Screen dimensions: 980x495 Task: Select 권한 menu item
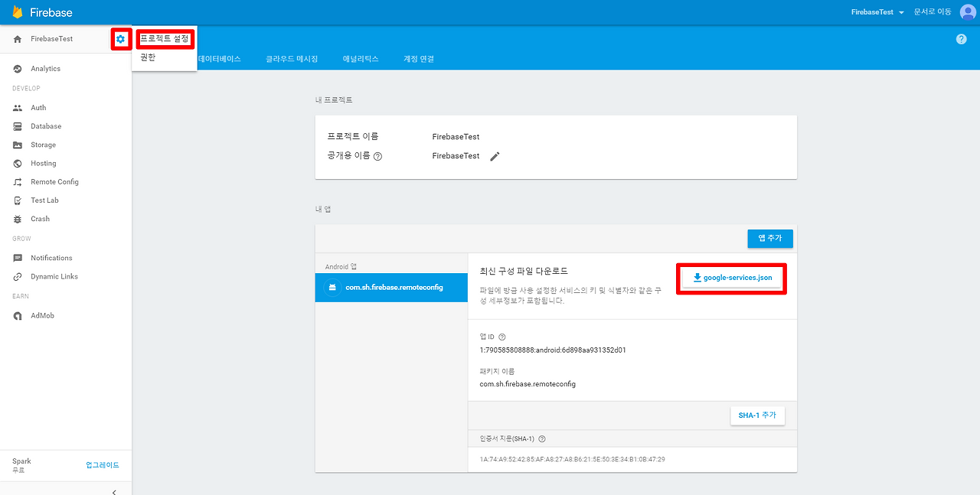click(x=148, y=57)
